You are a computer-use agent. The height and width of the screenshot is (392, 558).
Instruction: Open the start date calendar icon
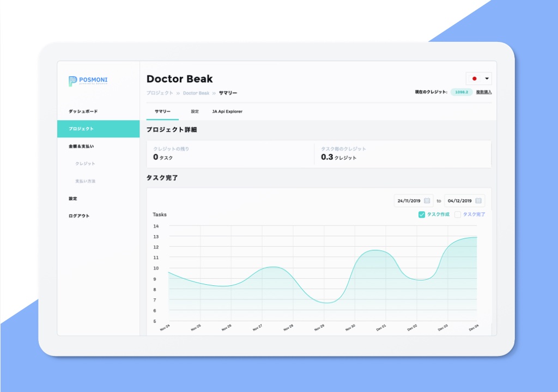pyautogui.click(x=427, y=201)
